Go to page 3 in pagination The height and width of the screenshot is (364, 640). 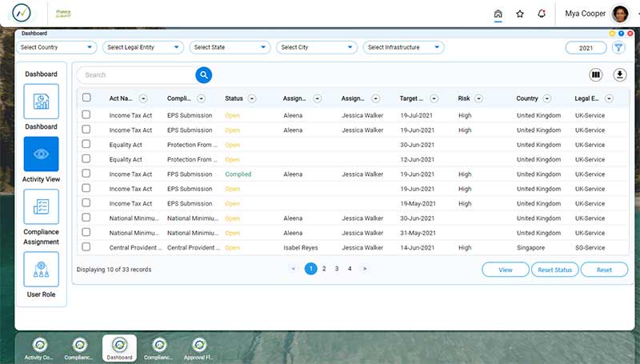(337, 269)
